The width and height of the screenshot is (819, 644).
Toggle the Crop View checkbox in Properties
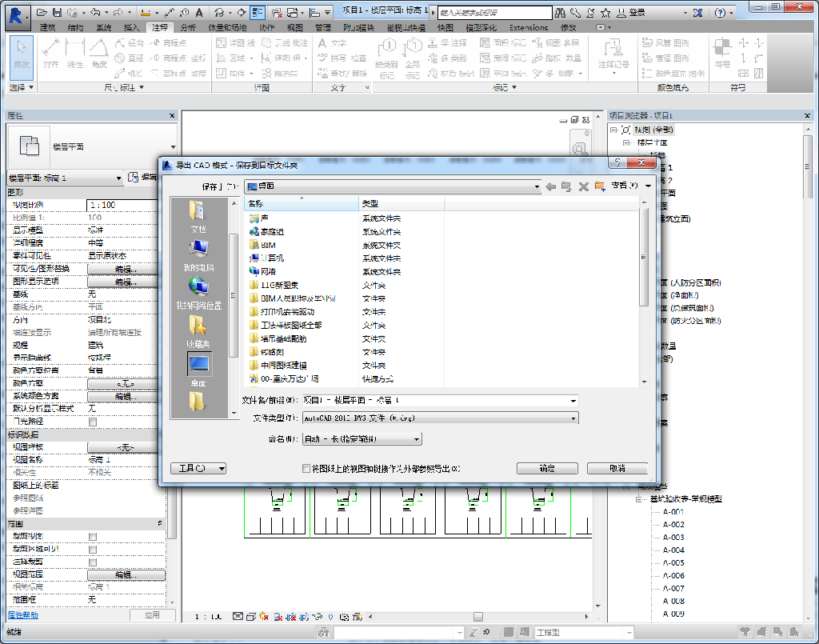[x=93, y=537]
